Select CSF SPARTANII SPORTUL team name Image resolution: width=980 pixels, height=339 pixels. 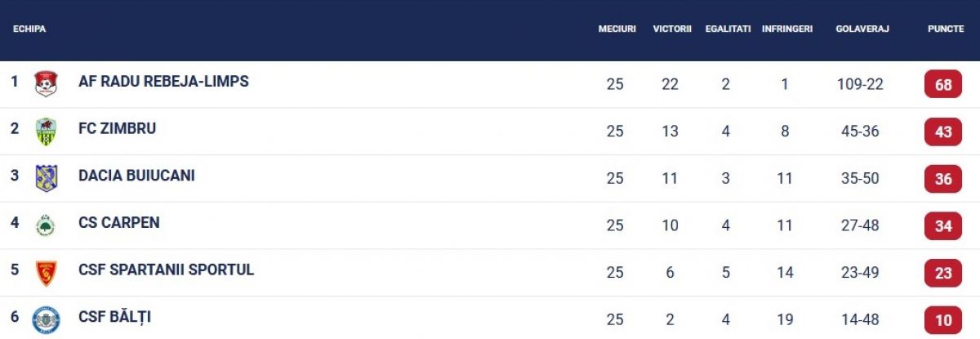pyautogui.click(x=167, y=270)
